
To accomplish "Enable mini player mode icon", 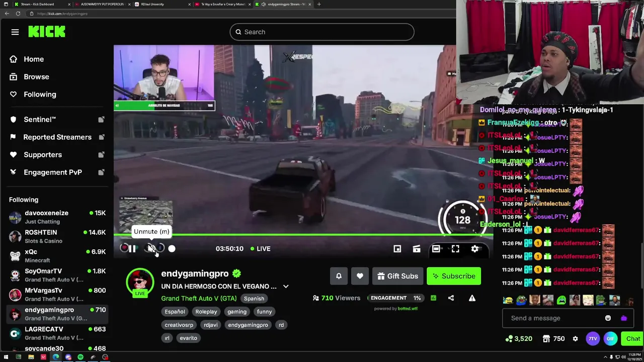I will pyautogui.click(x=397, y=248).
